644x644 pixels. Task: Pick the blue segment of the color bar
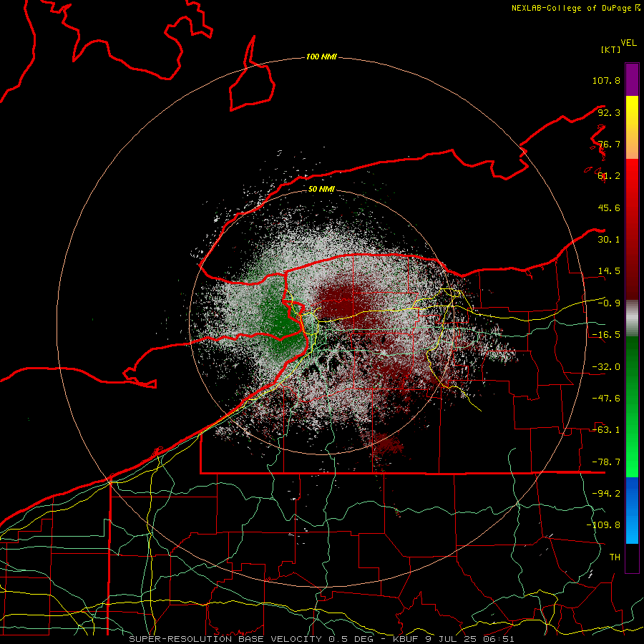[x=632, y=510]
